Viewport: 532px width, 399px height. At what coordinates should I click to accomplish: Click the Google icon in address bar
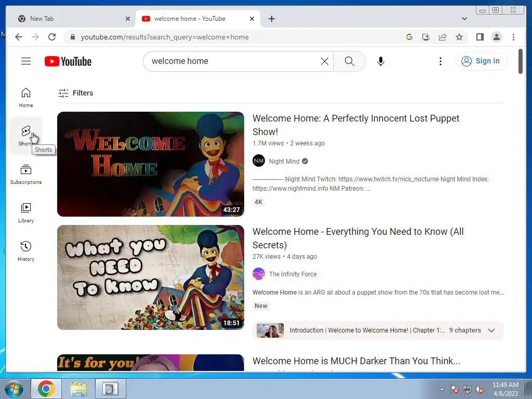coord(409,37)
